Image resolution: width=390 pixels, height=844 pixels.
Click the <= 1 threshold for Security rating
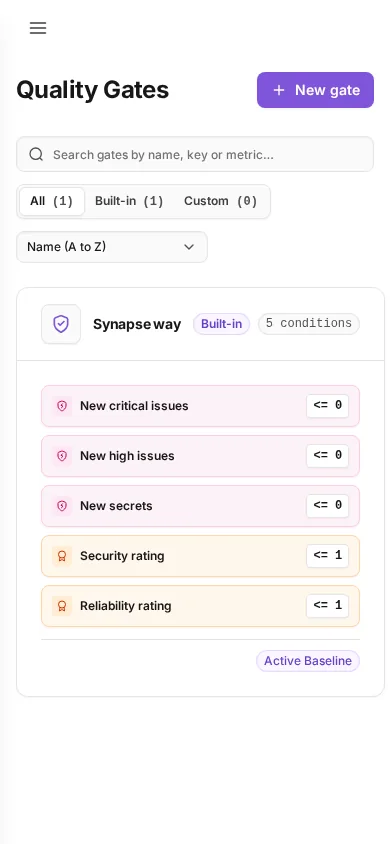point(328,556)
